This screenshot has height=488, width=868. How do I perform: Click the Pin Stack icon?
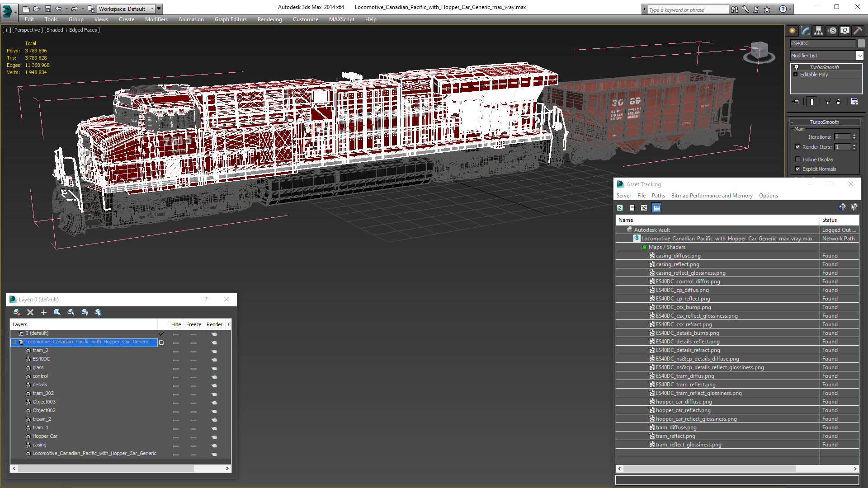(796, 102)
